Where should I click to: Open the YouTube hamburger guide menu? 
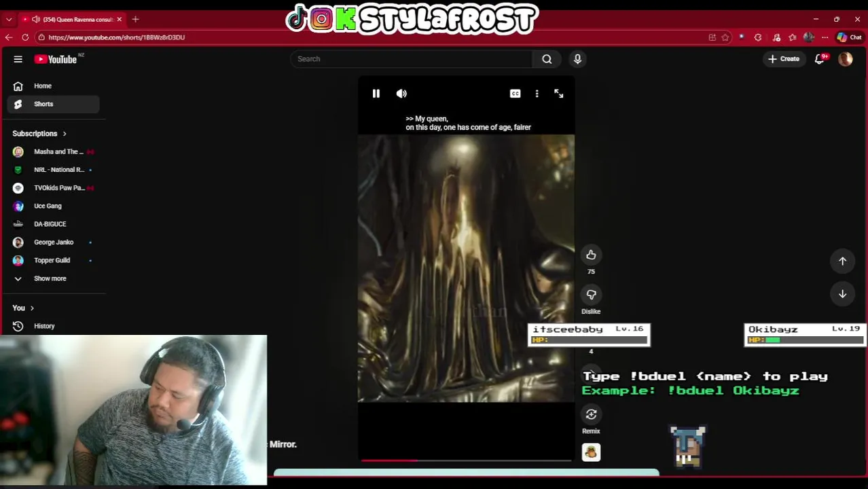coord(18,59)
